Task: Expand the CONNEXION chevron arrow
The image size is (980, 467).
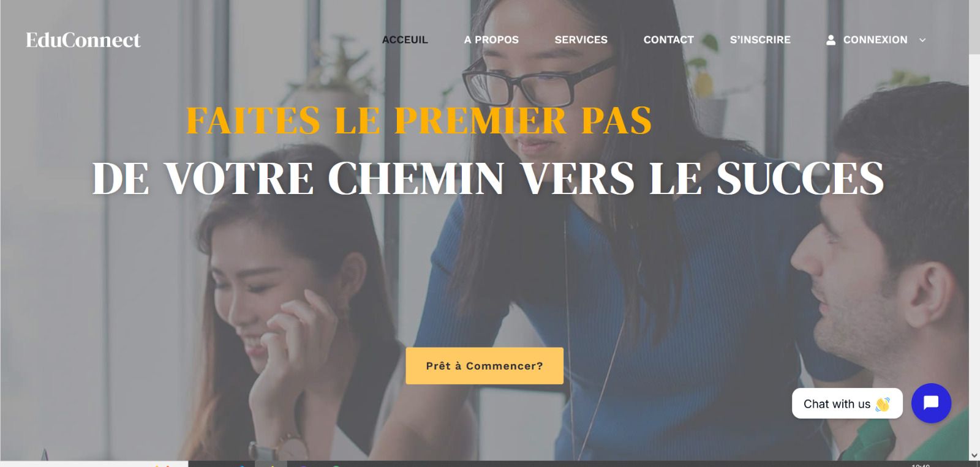Action: tap(922, 40)
